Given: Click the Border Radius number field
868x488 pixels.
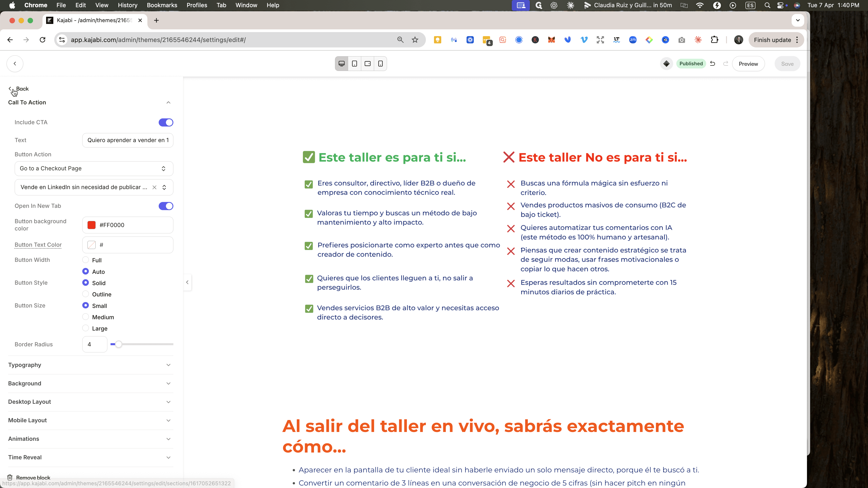Looking at the screenshot, I should click(95, 344).
